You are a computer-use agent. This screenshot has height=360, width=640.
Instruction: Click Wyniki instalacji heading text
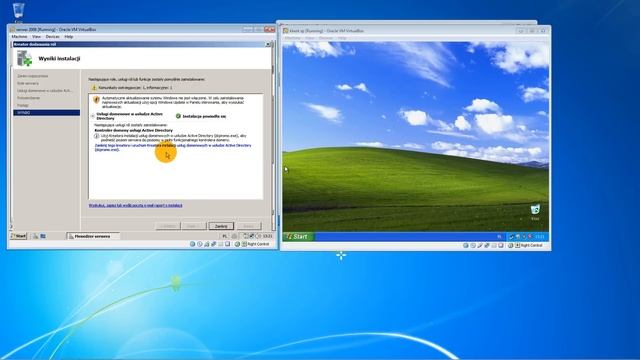click(59, 59)
